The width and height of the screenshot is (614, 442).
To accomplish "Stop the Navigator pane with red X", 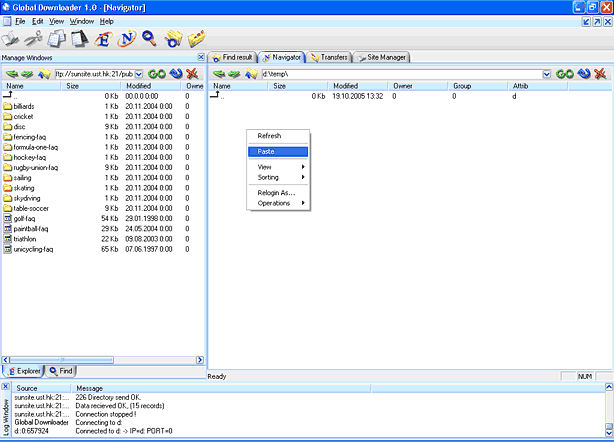I will coord(600,74).
